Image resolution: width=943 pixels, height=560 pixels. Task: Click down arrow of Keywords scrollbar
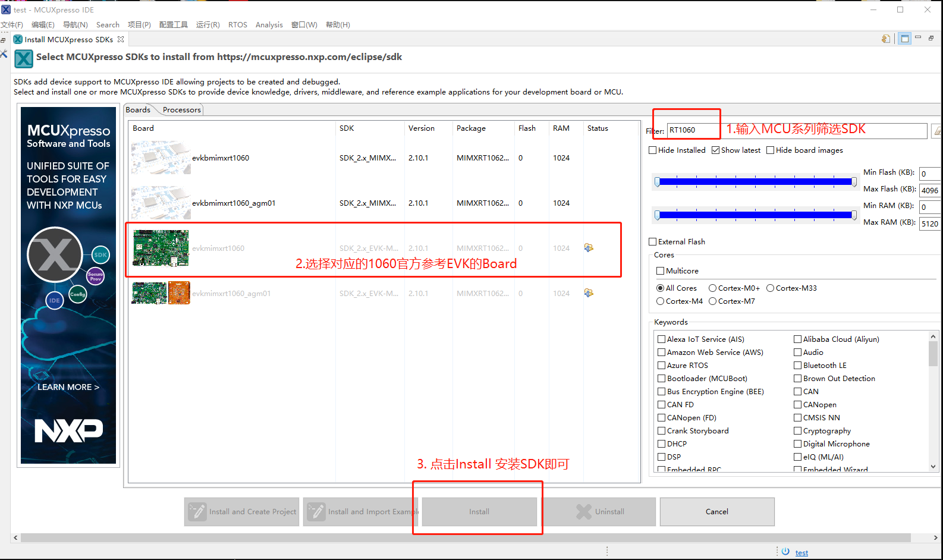pos(933,467)
